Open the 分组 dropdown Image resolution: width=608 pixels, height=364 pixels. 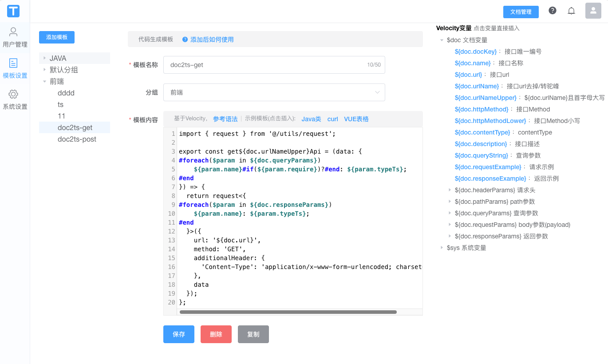coord(274,92)
